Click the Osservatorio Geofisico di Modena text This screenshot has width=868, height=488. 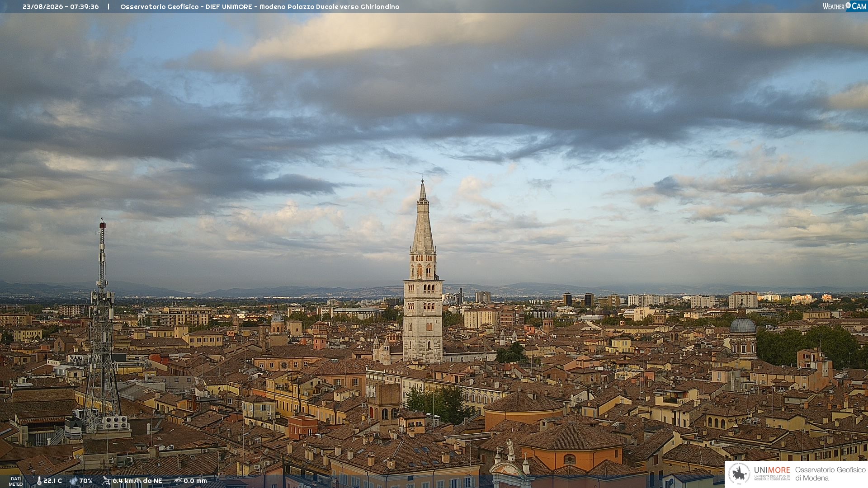click(830, 474)
